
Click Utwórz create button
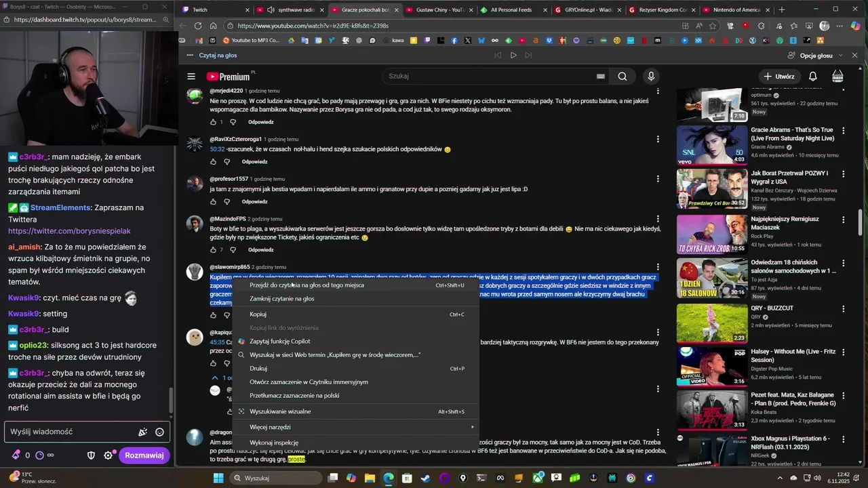tap(778, 77)
